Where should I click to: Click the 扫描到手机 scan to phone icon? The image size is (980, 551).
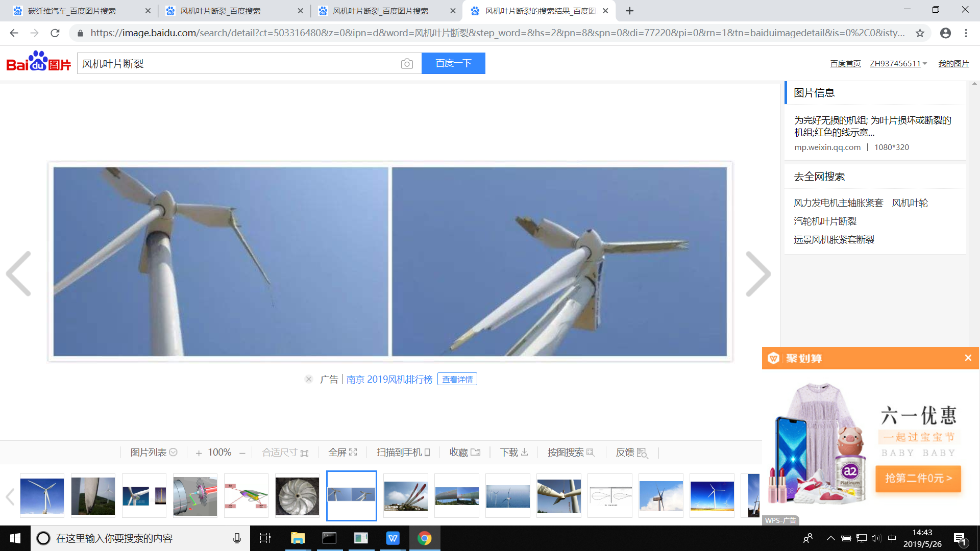pos(427,452)
